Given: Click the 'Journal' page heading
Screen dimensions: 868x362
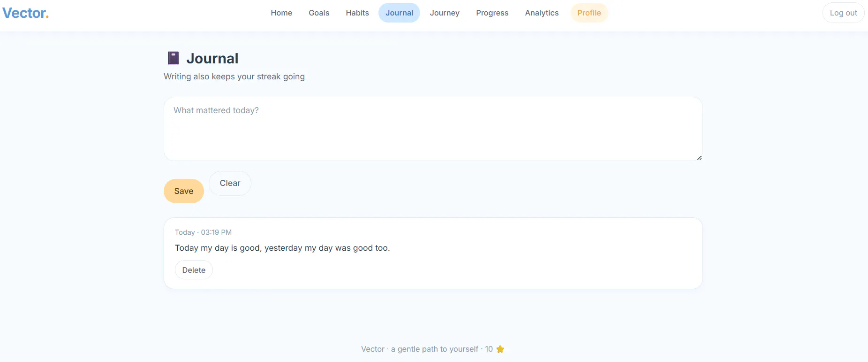Looking at the screenshot, I should coord(212,58).
